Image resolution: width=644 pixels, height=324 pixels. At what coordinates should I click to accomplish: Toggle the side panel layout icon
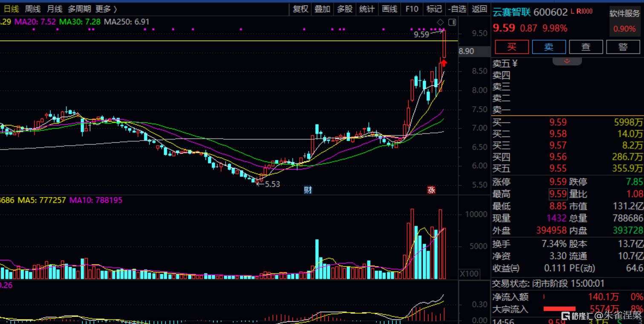coord(452,22)
